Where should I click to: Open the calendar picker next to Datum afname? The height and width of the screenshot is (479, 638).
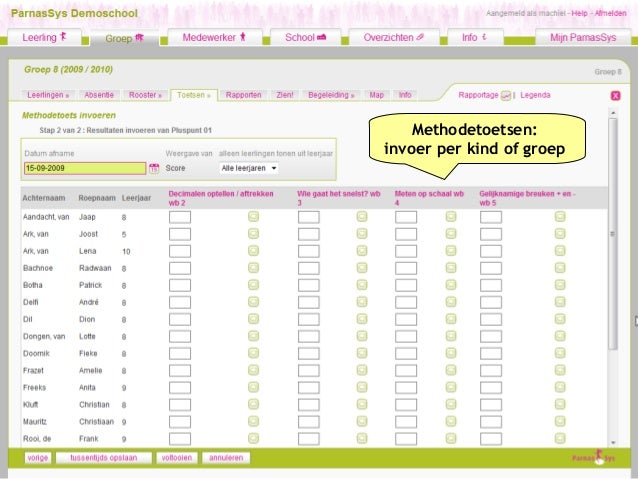[154, 168]
